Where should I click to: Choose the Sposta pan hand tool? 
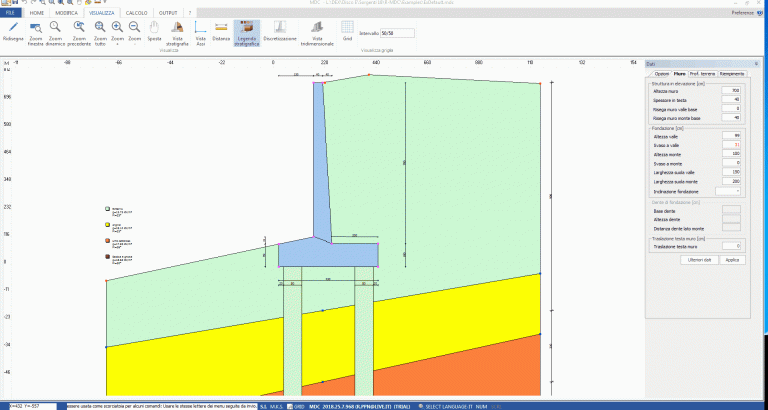(154, 31)
